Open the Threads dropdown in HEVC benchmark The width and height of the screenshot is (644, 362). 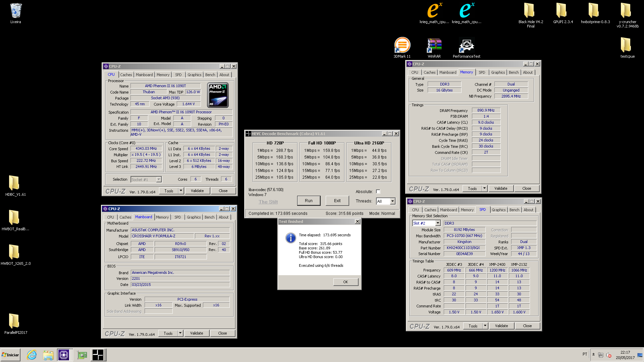pos(392,201)
